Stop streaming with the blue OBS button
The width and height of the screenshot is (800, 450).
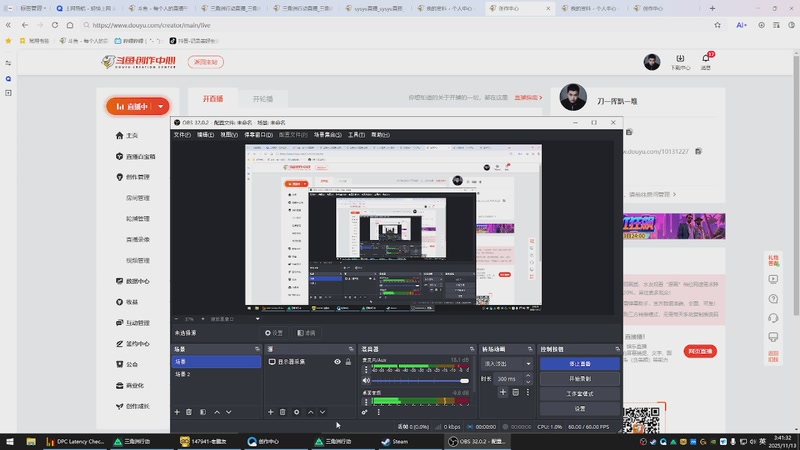point(580,364)
